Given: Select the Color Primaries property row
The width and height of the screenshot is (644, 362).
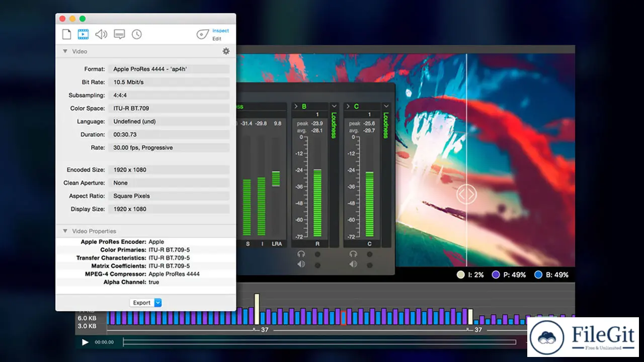Looking at the screenshot, I should point(146,250).
